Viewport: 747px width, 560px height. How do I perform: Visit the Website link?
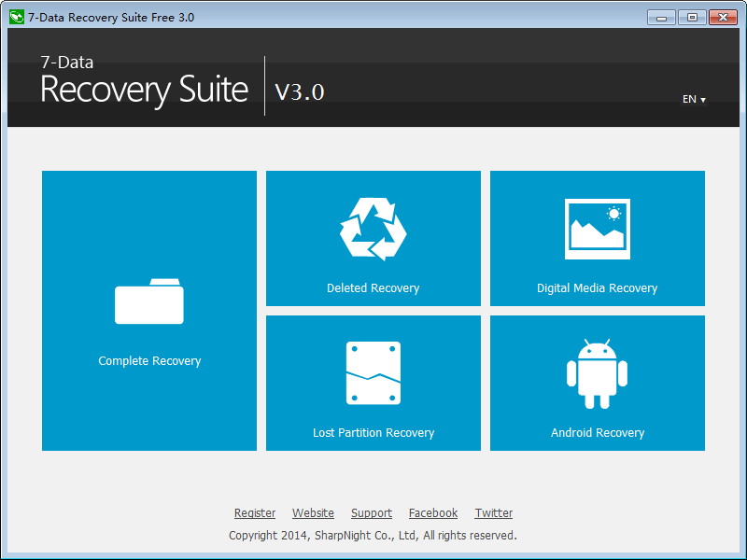(x=313, y=512)
